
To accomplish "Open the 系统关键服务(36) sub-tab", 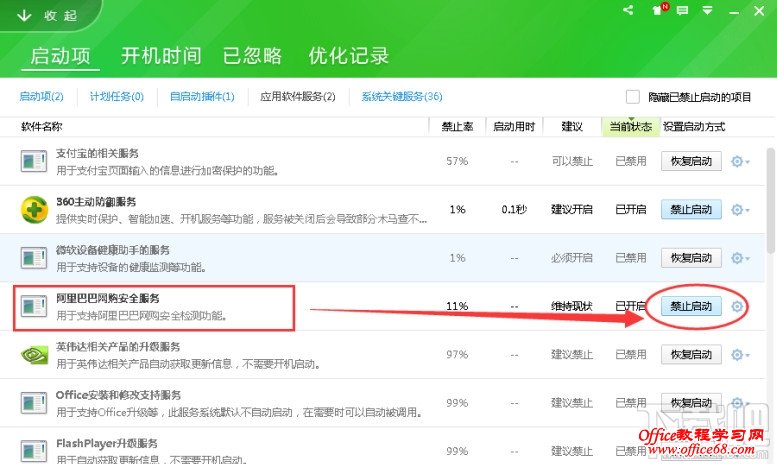I will [x=401, y=96].
